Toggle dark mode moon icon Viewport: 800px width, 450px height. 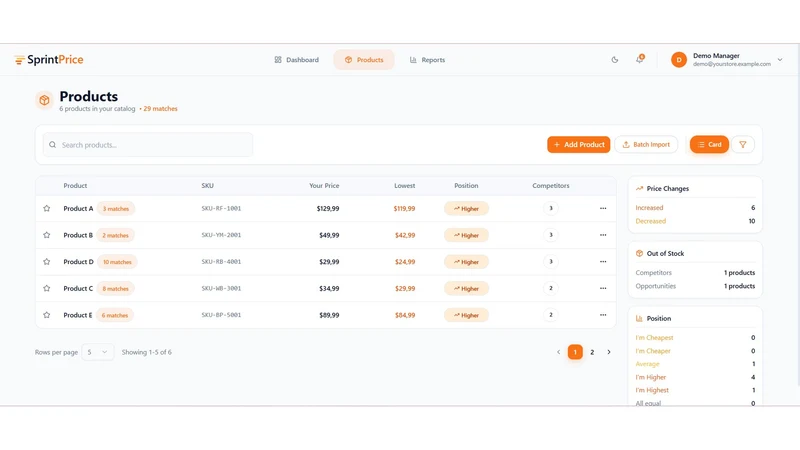[x=615, y=60]
